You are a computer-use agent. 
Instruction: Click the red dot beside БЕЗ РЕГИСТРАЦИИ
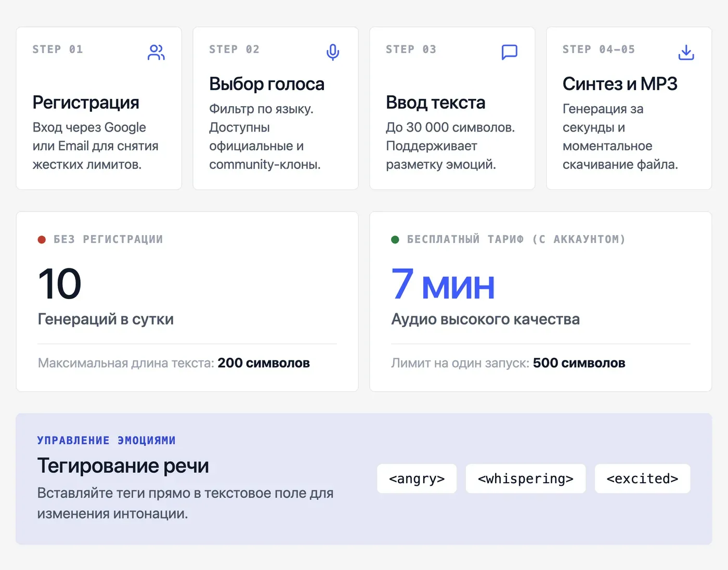point(42,240)
